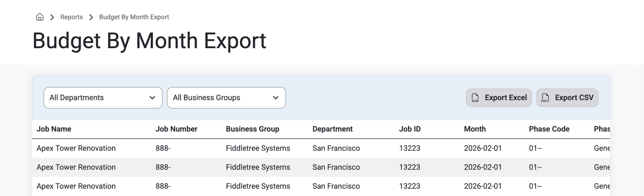This screenshot has width=644, height=196.
Task: Sort by the Job Number column header
Action: click(176, 129)
